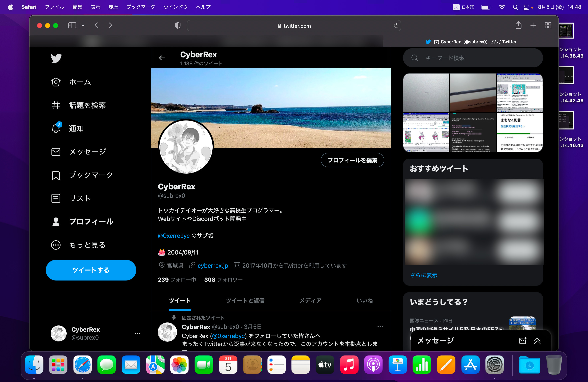
Task: Open the Messages envelope in the sidebar
Action: [56, 152]
